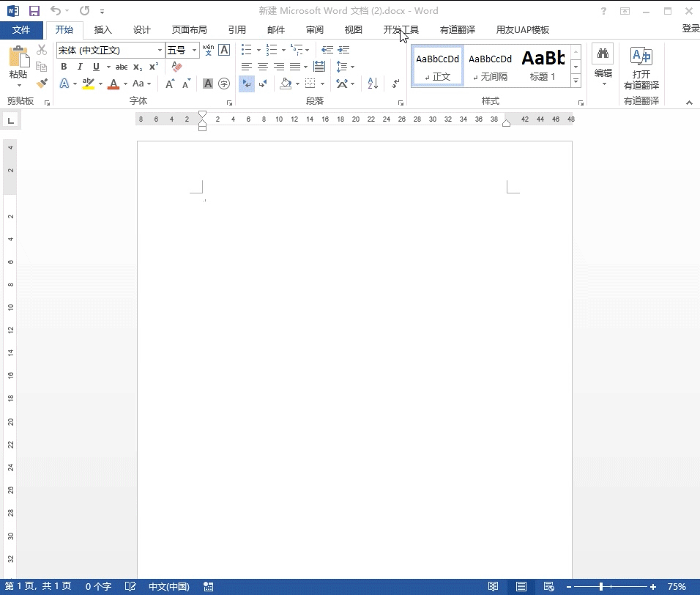Switch to Web Layout view icon

pyautogui.click(x=548, y=586)
